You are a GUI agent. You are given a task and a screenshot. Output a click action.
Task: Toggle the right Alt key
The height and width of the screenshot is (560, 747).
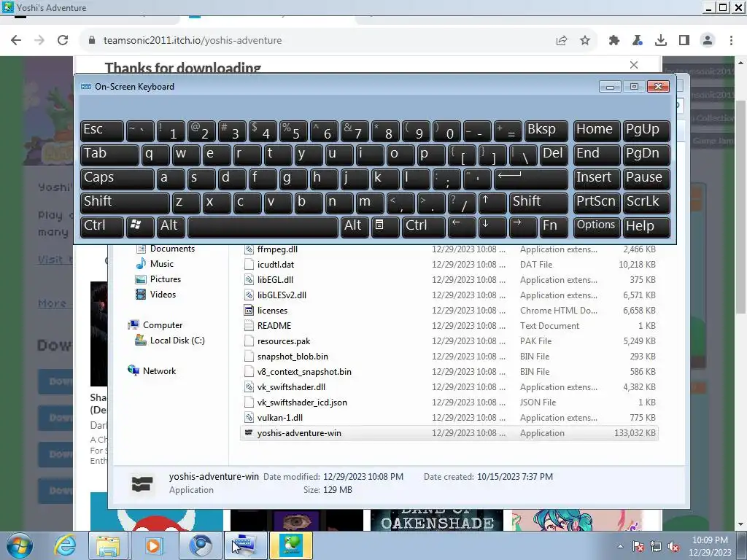tap(355, 227)
